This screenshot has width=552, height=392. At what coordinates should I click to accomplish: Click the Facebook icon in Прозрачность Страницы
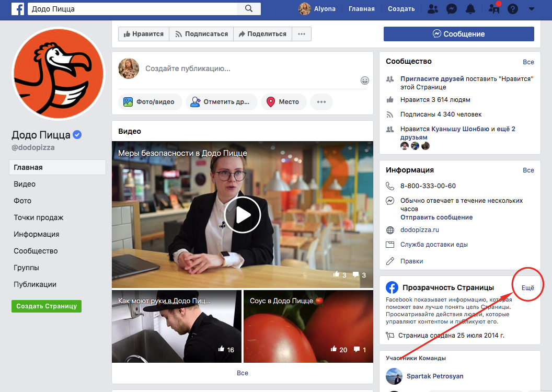pos(392,287)
